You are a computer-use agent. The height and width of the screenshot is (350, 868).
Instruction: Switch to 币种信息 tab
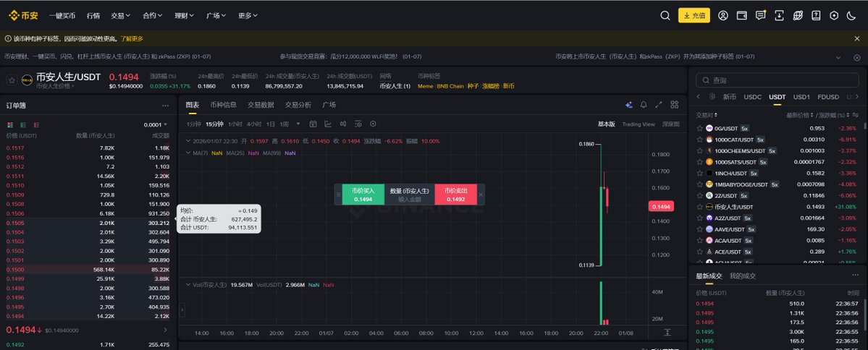(x=223, y=105)
